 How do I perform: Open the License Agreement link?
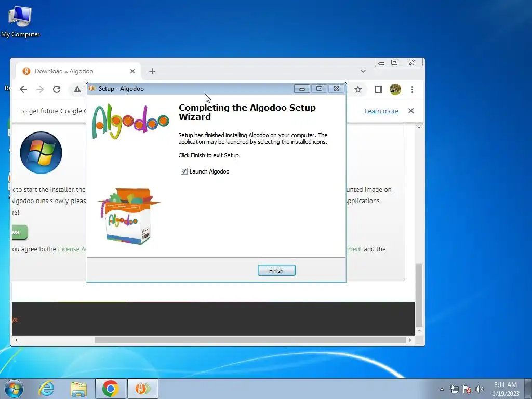click(x=72, y=249)
